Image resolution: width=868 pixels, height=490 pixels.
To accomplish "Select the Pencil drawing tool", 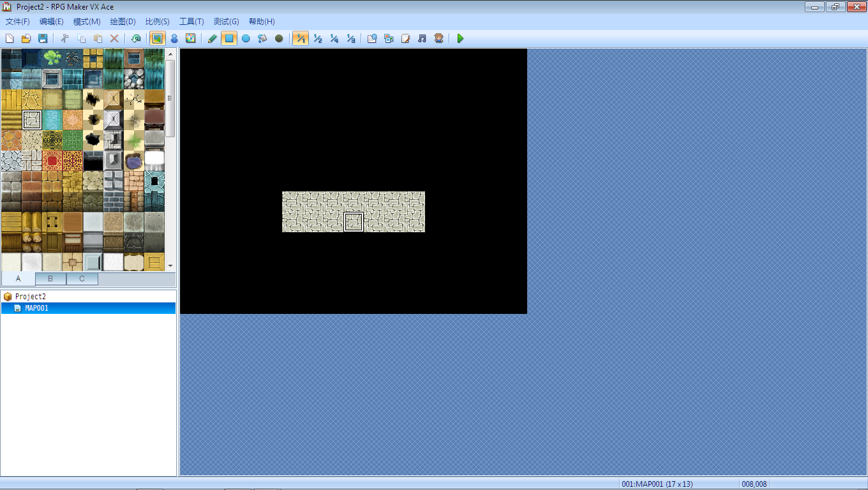I will click(213, 39).
